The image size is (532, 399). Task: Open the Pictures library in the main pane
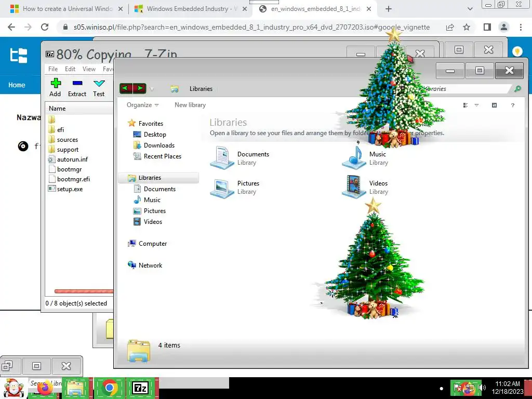[235, 187]
